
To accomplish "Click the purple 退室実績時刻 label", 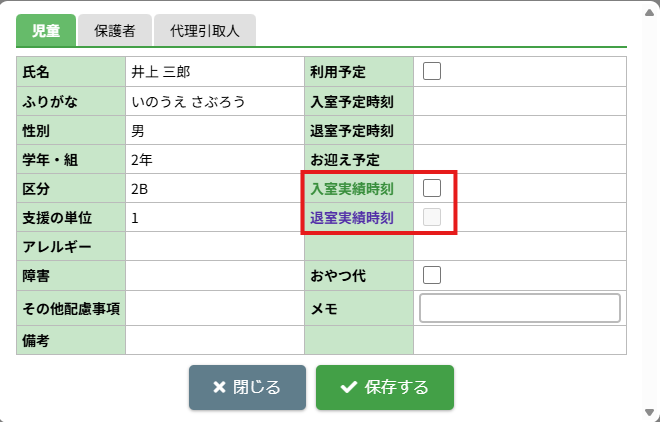I will pos(352,218).
